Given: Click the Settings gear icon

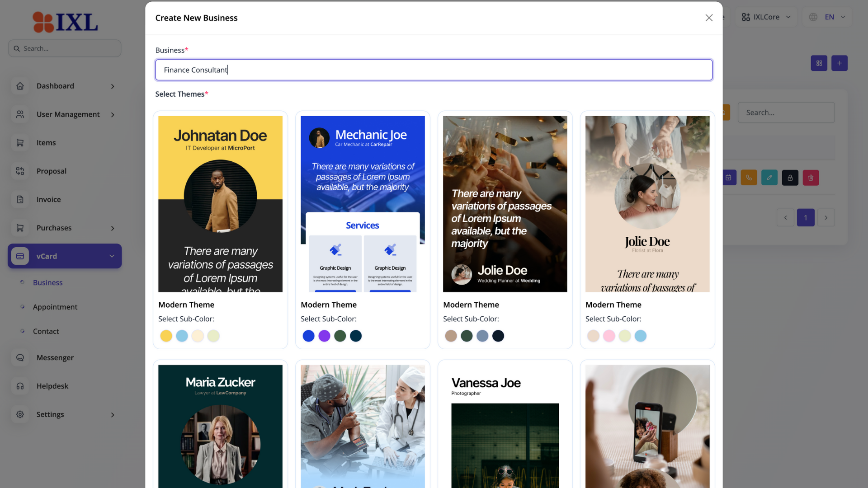Looking at the screenshot, I should (x=20, y=414).
